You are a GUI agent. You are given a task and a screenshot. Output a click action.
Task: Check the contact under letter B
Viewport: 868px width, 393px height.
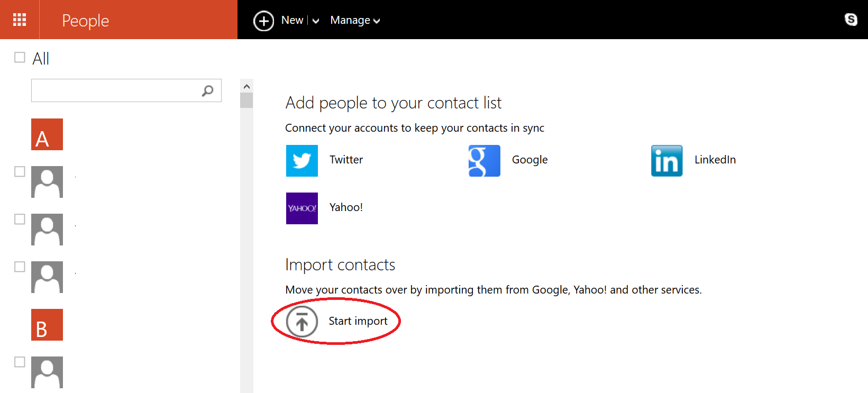20,362
